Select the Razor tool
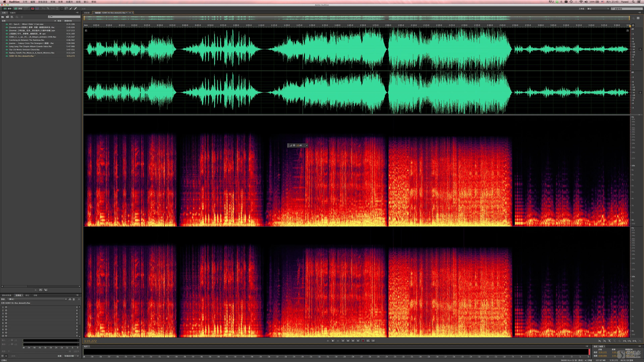This screenshot has width=644, height=362. tap(48, 9)
